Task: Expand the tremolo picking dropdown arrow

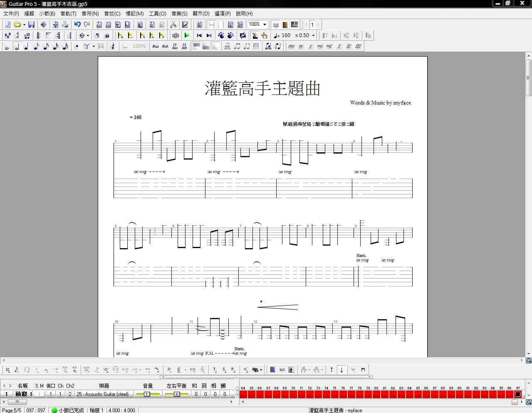Action: [x=186, y=370]
